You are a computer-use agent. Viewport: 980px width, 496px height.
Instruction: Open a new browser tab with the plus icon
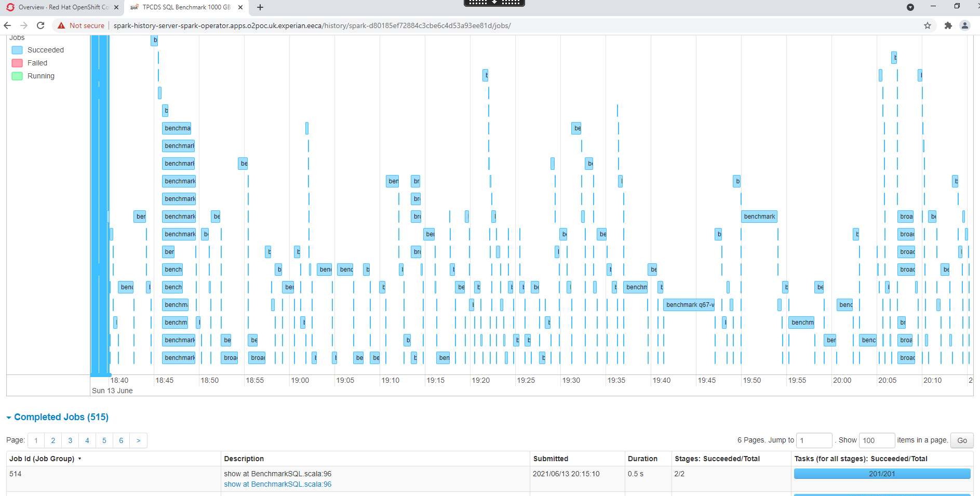coord(260,7)
